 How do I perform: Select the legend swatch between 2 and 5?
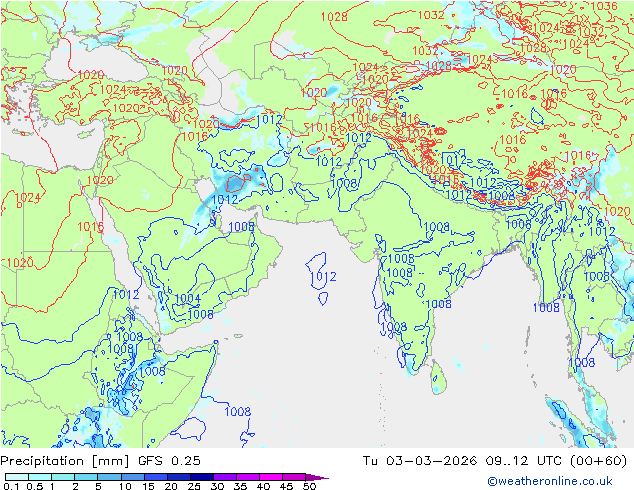point(86,477)
